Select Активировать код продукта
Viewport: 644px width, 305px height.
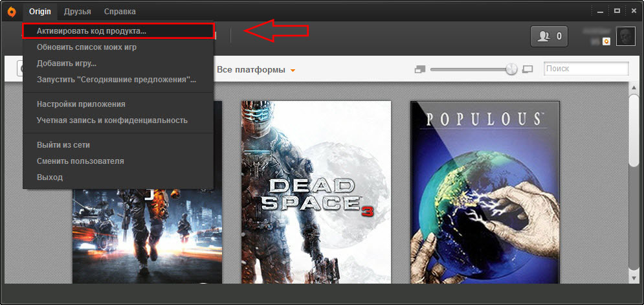coord(118,31)
